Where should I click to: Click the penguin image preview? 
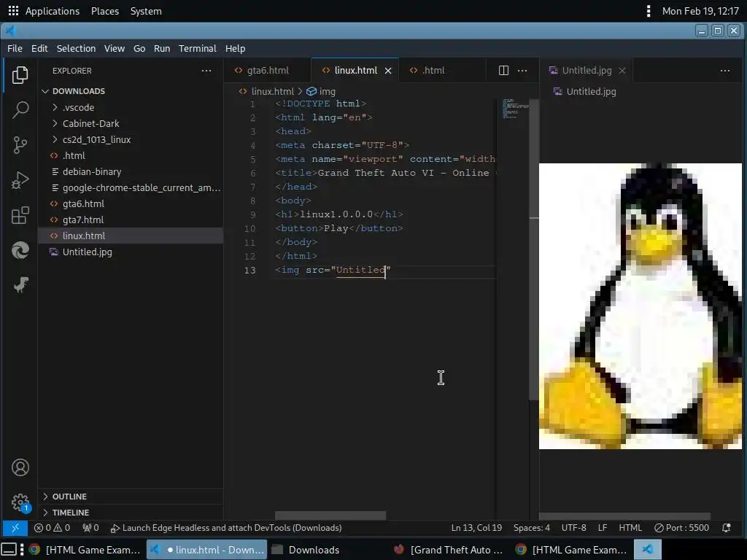click(x=640, y=306)
